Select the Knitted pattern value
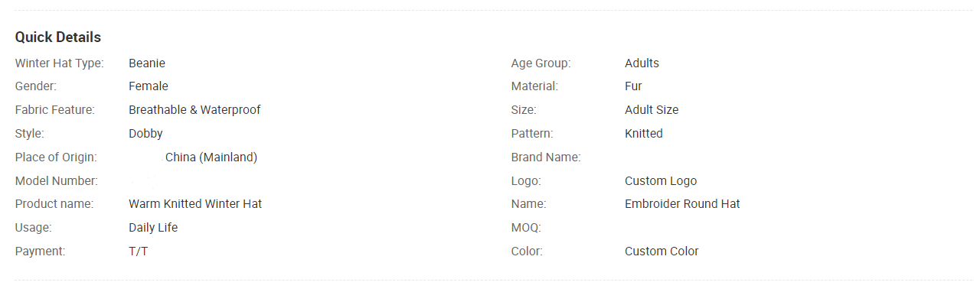980x292 pixels. pos(644,134)
